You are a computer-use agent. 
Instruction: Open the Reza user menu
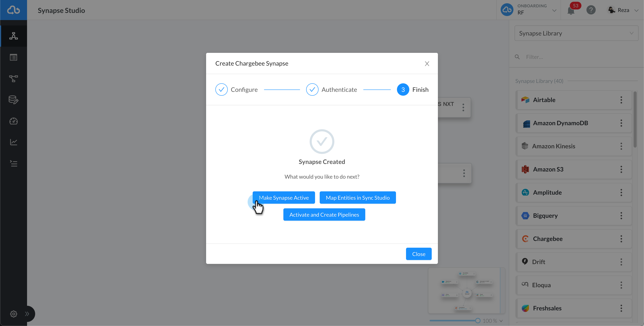click(623, 10)
